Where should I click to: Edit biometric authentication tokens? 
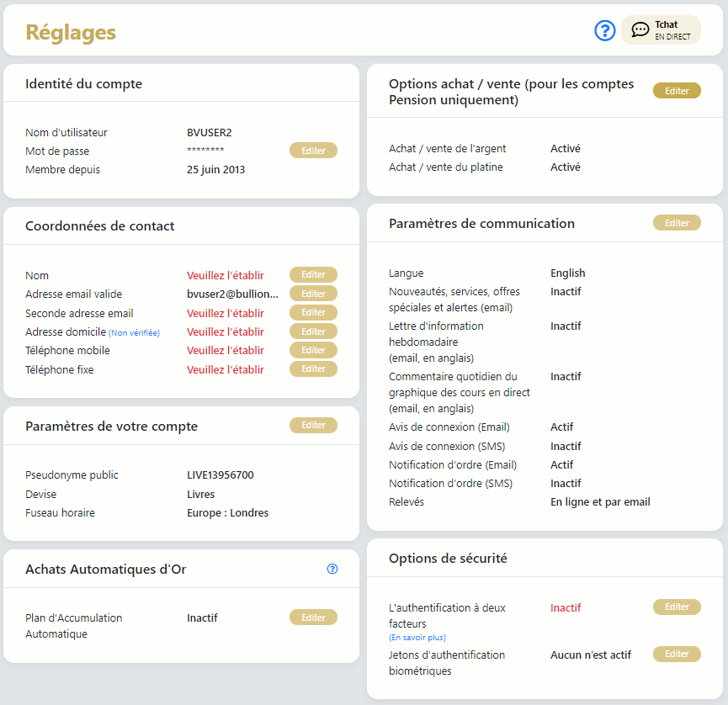click(677, 655)
